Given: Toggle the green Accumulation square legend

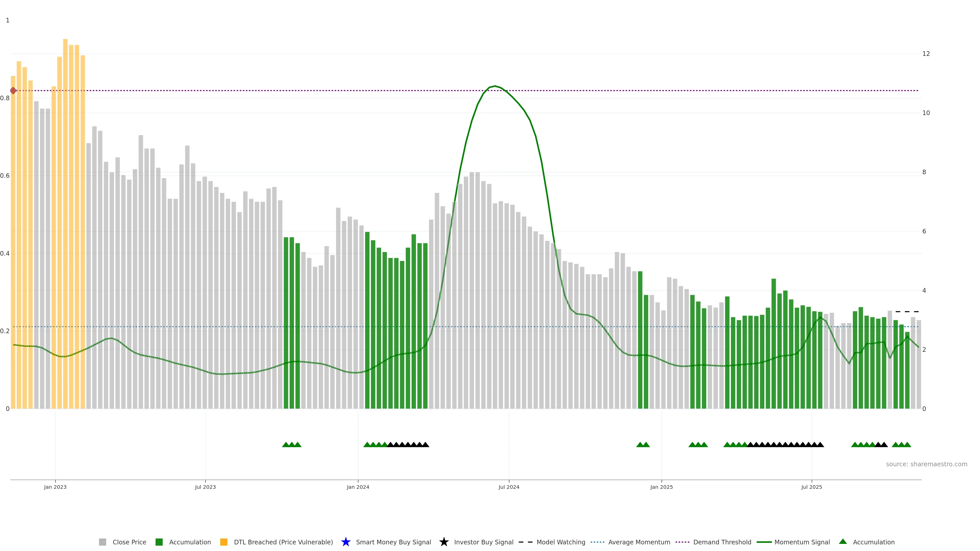Looking at the screenshot, I should 159,542.
